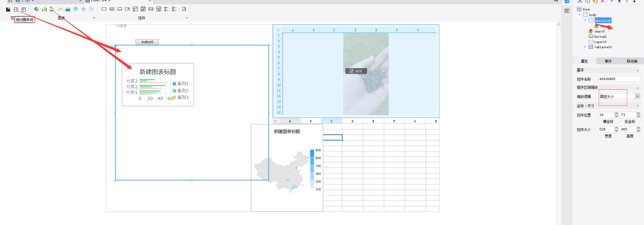This screenshot has height=225, width=644.
Task: Click the red delete X icon
Action: (603, 1)
